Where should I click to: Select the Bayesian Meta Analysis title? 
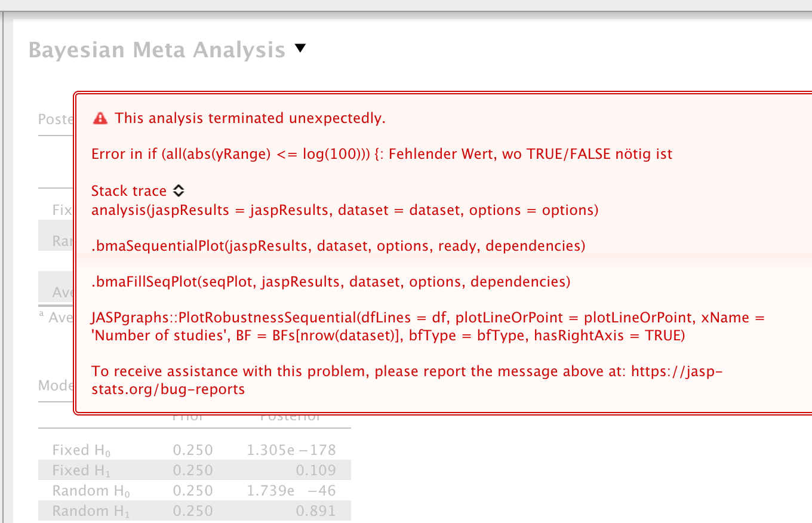156,50
